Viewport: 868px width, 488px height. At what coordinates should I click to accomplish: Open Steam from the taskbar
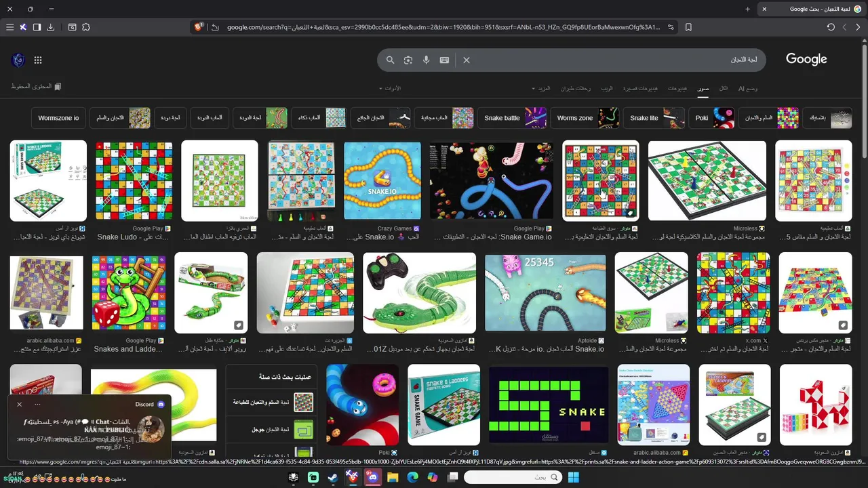pos(332,477)
